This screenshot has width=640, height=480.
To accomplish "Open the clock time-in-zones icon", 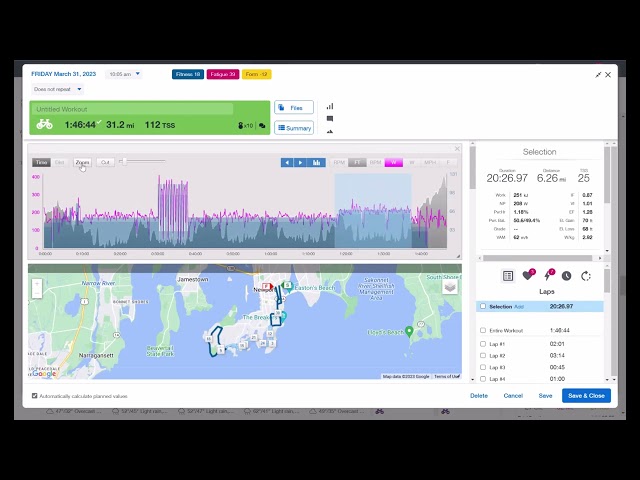I will coord(567,276).
